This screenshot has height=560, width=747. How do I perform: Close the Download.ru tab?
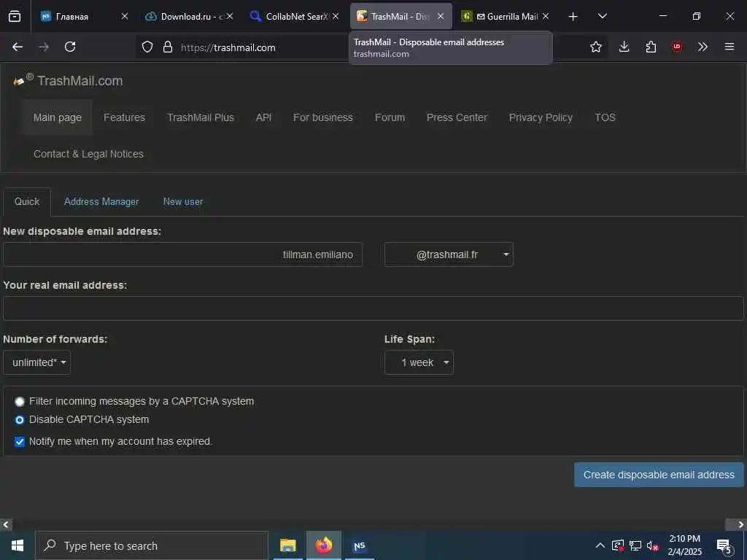point(230,16)
